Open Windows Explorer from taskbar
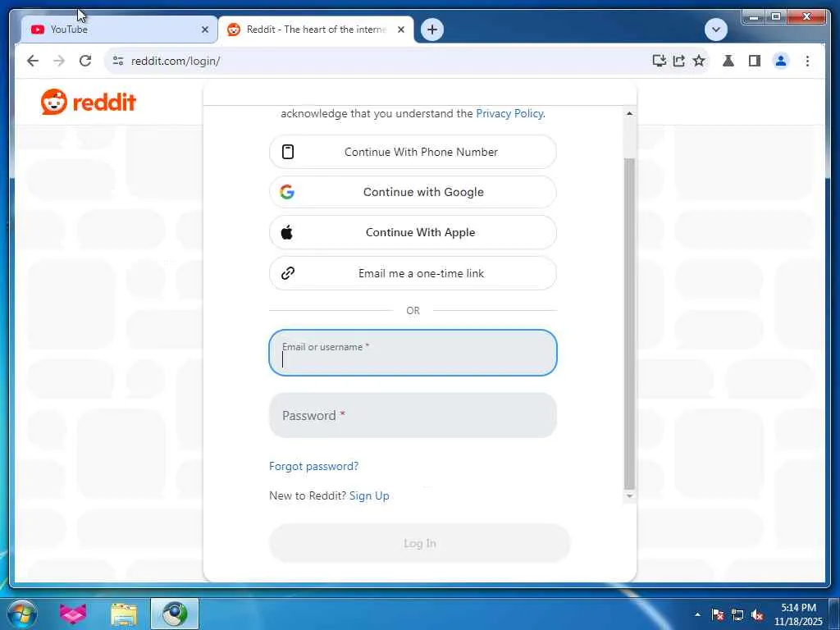The width and height of the screenshot is (840, 630). (x=124, y=614)
